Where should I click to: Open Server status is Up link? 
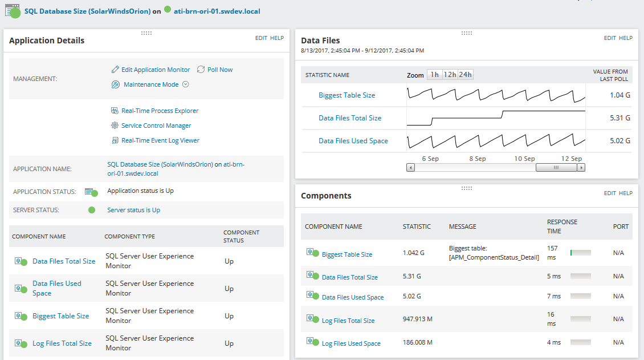pyautogui.click(x=133, y=210)
